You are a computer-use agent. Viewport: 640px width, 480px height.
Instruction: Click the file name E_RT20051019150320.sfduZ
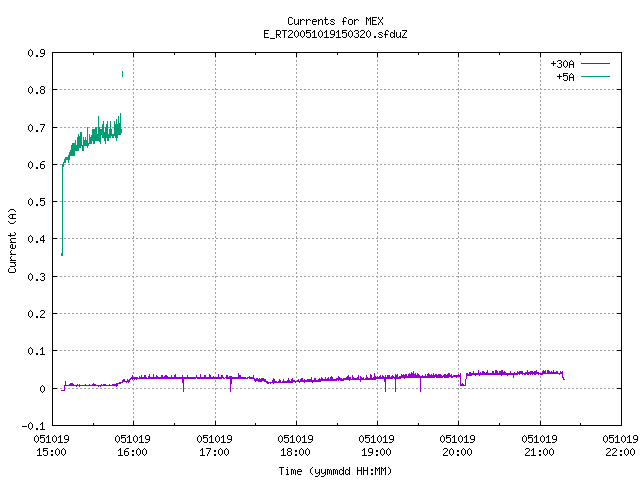(335, 34)
